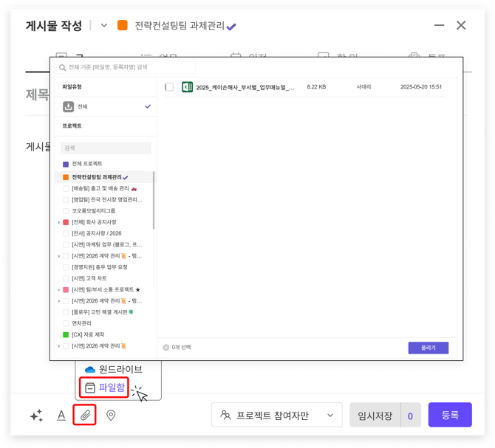
Task: Select the green [CX] 자료 제작 project swatch
Action: [66, 334]
